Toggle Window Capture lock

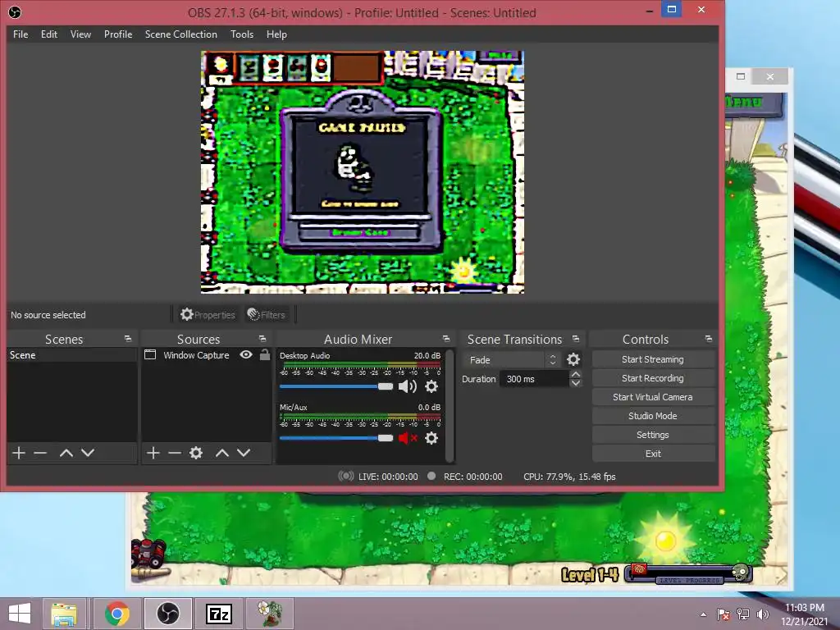[265, 354]
